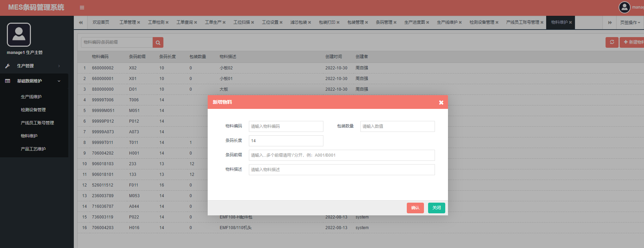Click the user avatar in the top-right header

point(624,7)
